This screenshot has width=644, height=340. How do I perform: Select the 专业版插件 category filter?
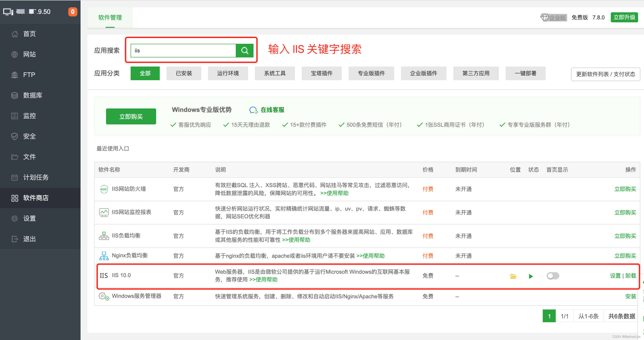[x=371, y=73]
